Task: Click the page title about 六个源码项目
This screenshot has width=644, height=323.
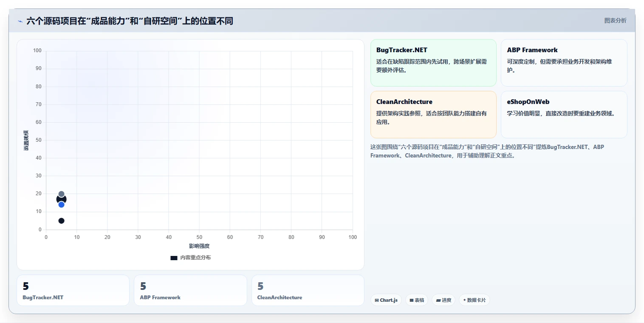Action: tap(130, 21)
